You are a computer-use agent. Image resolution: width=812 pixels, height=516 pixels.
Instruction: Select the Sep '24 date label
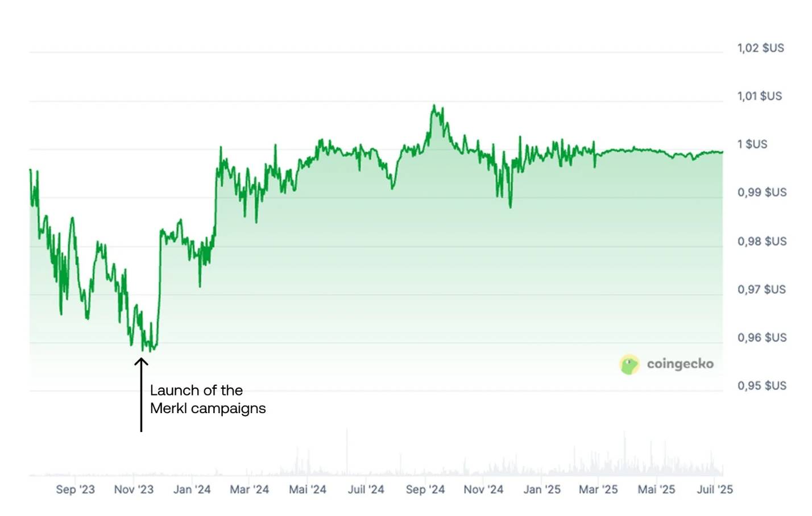pyautogui.click(x=425, y=489)
